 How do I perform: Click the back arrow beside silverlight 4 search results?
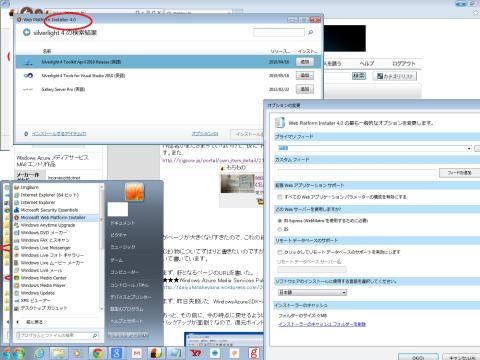point(26,32)
